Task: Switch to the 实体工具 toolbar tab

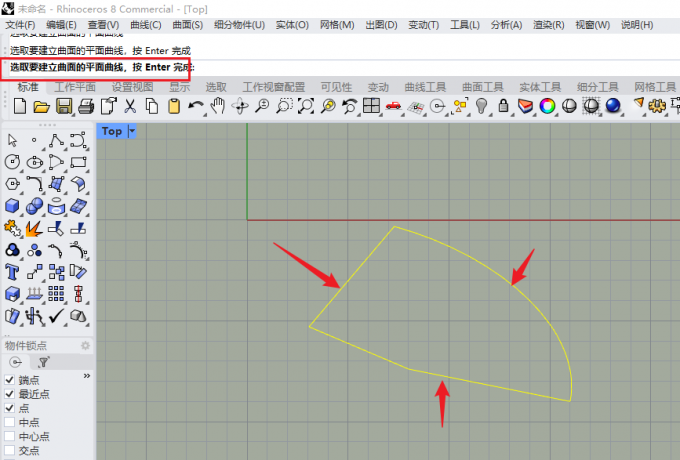Action: point(540,87)
